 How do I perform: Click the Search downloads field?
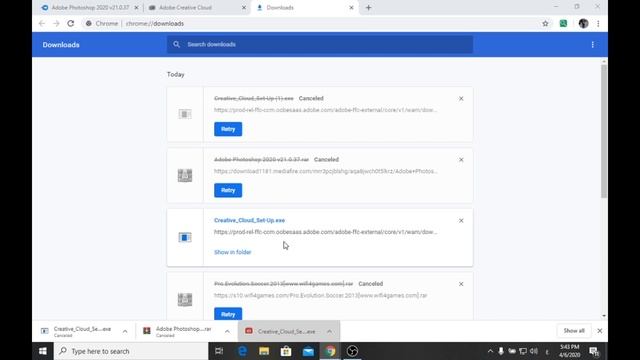[x=320, y=44]
